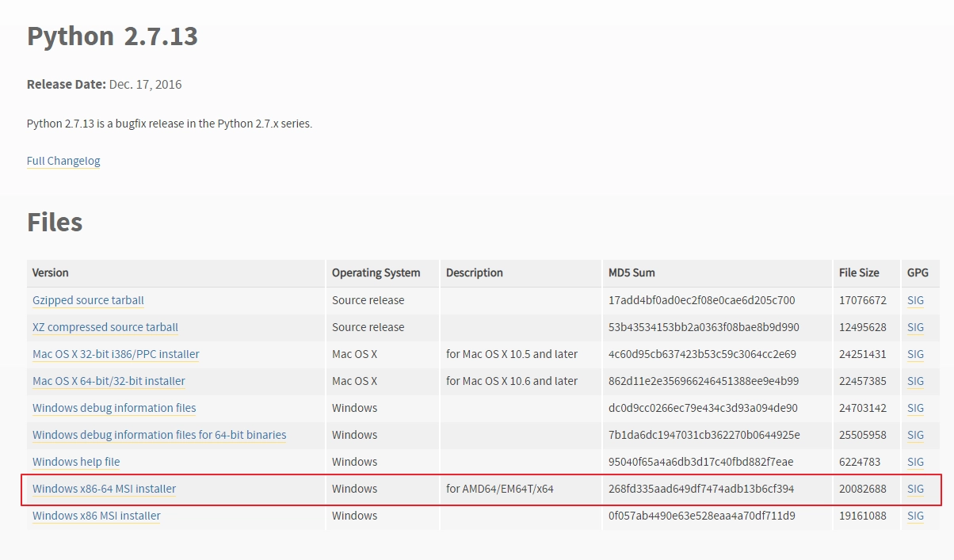Select 'Mac OS X' in 32-bit i386/PPC row
954x560 pixels.
pos(354,354)
